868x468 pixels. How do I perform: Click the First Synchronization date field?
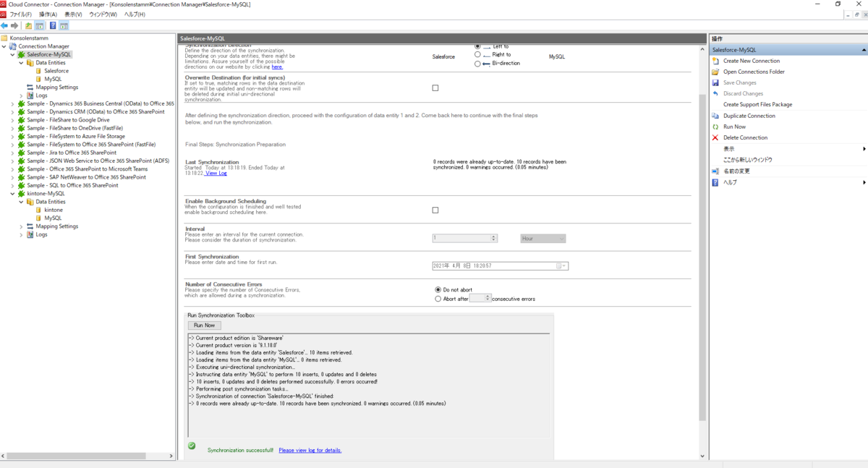coord(500,266)
